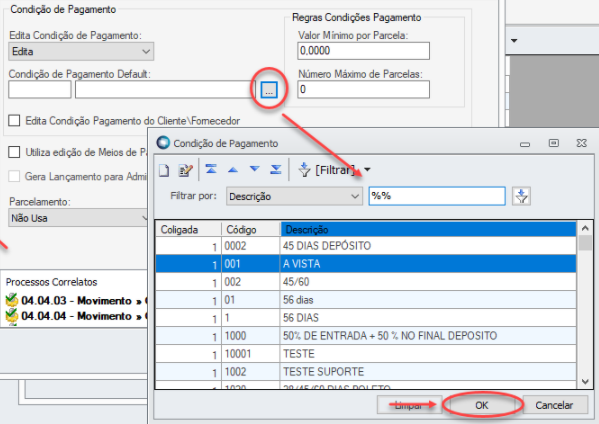
Task: Select row TESTE SUPORTE
Action: [x=366, y=371]
